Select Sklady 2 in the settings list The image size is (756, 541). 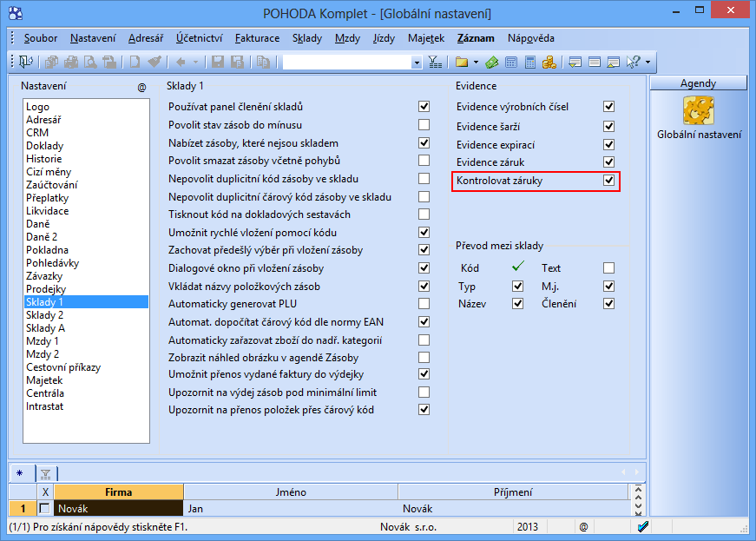pyautogui.click(x=86, y=315)
